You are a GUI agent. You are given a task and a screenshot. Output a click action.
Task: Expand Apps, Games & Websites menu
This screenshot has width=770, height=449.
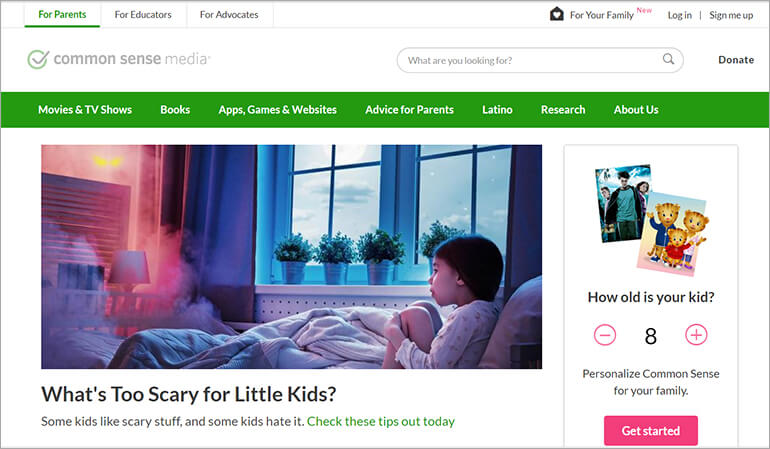277,110
